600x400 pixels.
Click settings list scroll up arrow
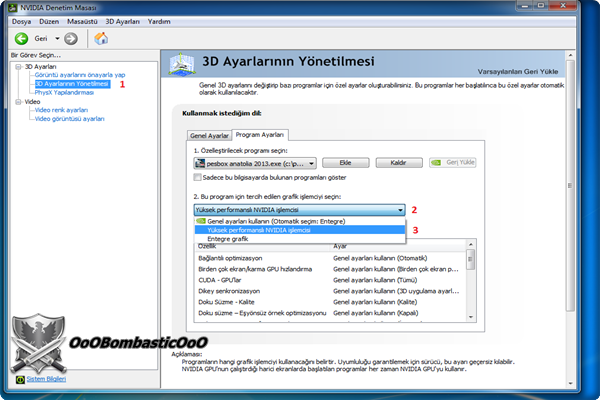[x=471, y=244]
